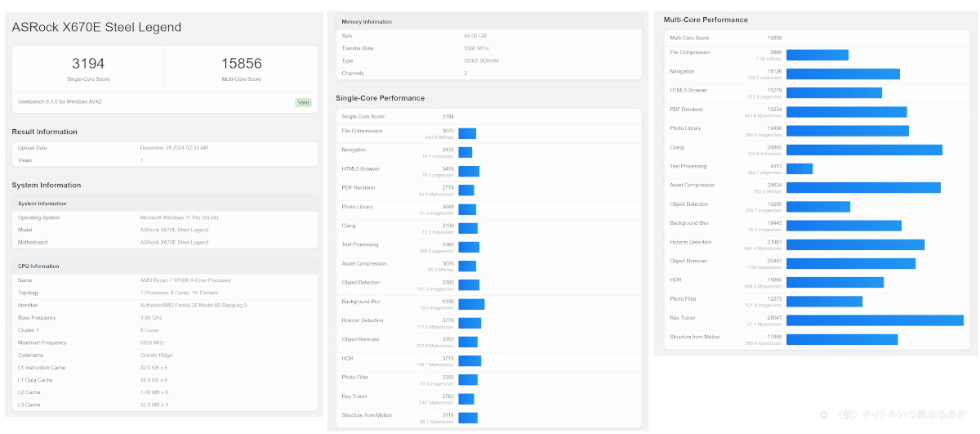Select the single-core Structure from Motion score 3116

(x=448, y=415)
